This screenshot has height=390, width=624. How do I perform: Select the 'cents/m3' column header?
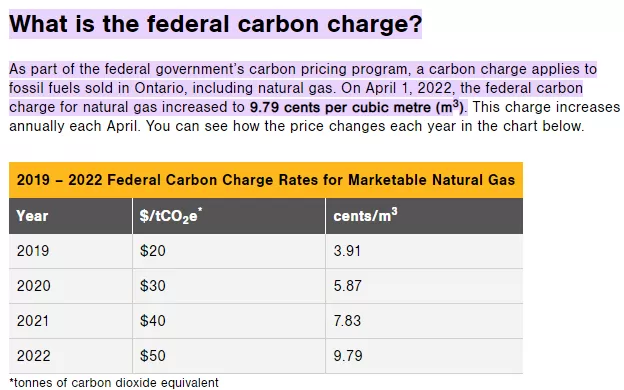(424, 216)
